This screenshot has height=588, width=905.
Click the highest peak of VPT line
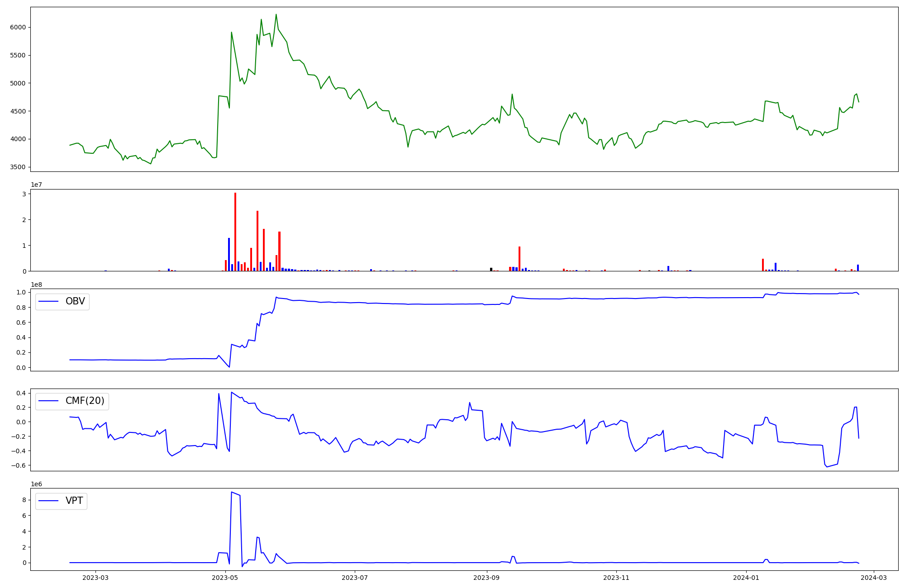232,492
